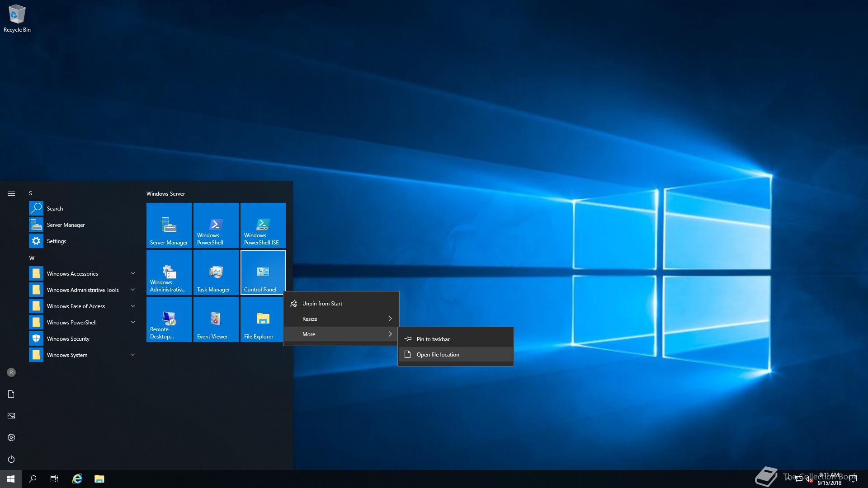Open the Server Manager tile
Viewport: 868px width, 488px height.
pos(169,225)
